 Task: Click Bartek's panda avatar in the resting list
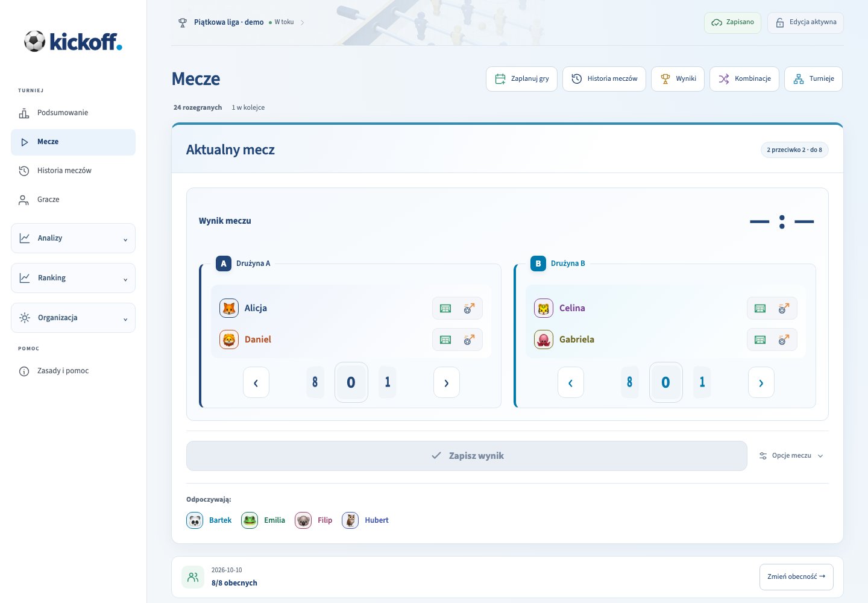195,520
